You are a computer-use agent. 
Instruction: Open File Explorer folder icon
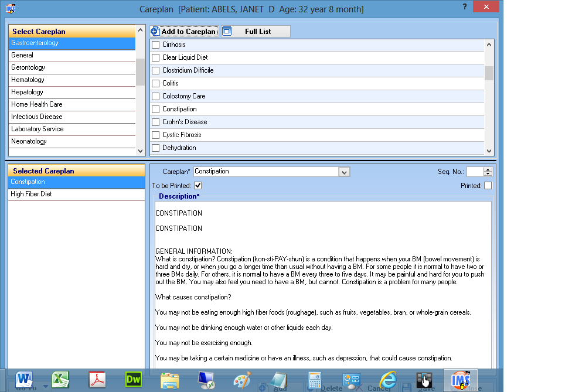(170, 380)
